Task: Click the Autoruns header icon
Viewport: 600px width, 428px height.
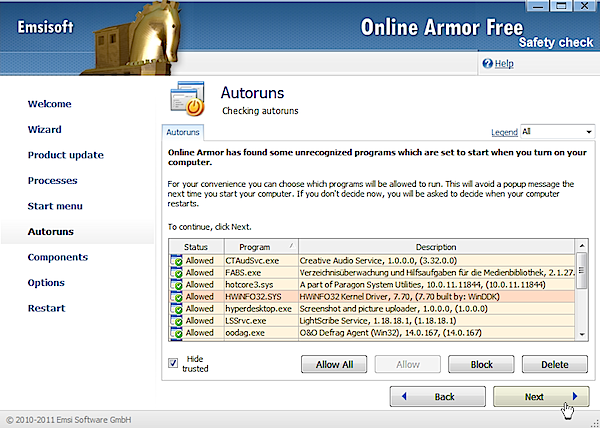Action: pos(187,98)
